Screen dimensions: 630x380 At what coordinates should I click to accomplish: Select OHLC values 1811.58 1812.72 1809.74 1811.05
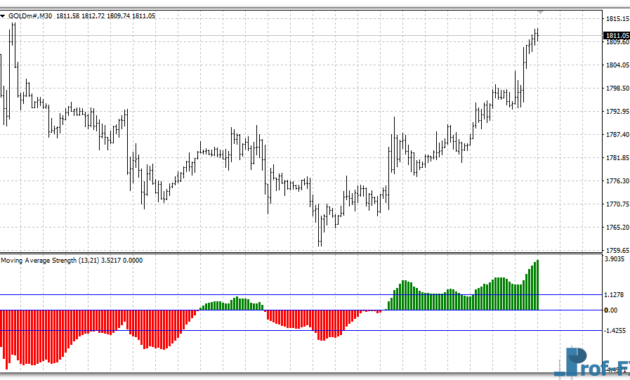105,16
